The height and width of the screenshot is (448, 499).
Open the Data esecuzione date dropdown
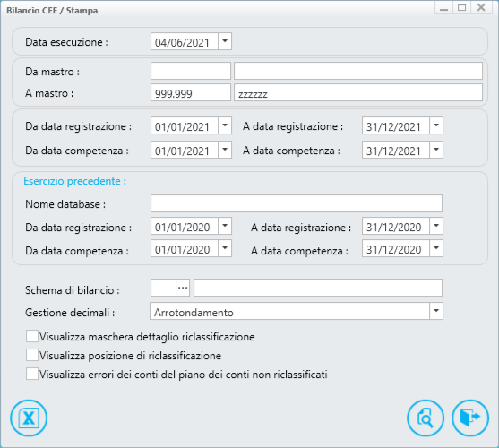pos(225,41)
